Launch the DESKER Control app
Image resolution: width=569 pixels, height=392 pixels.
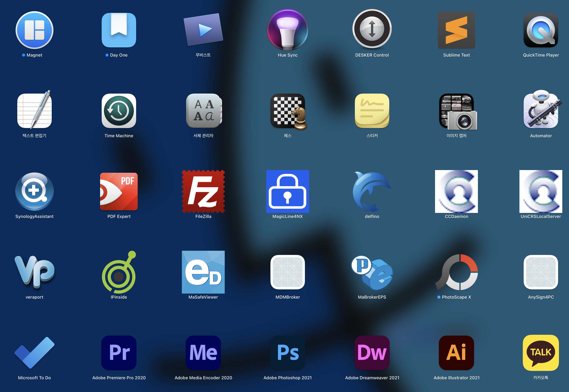click(x=372, y=29)
